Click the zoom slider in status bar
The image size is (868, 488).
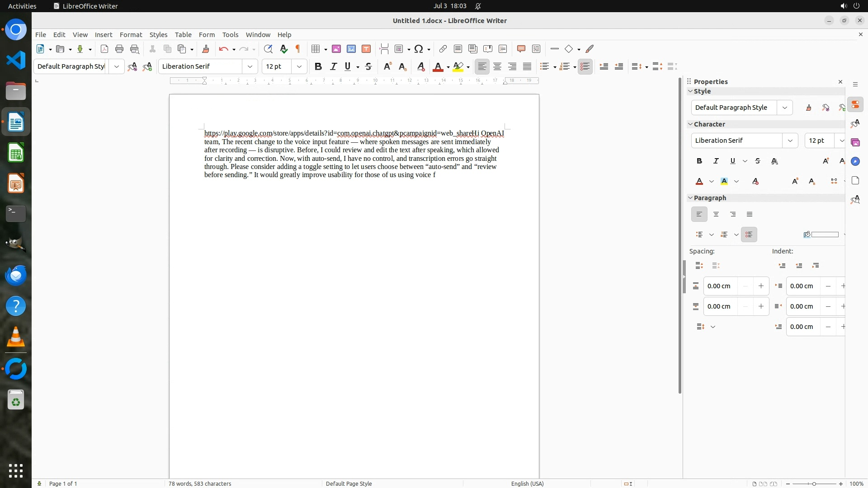coord(814,483)
